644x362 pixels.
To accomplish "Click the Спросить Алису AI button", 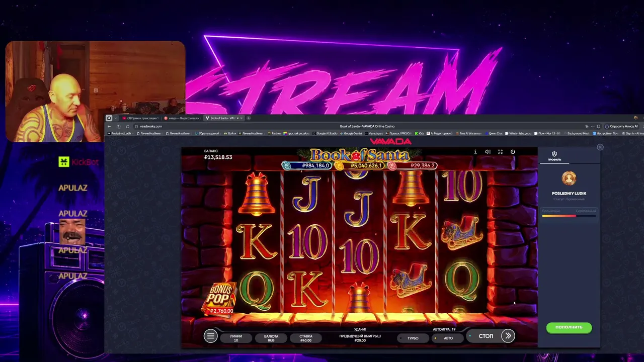I will [x=622, y=126].
